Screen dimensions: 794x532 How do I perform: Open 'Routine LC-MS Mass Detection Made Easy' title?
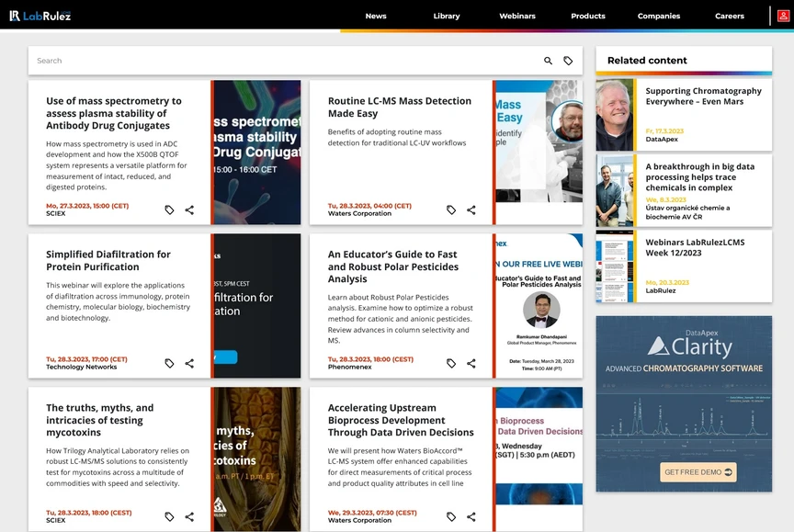point(400,107)
